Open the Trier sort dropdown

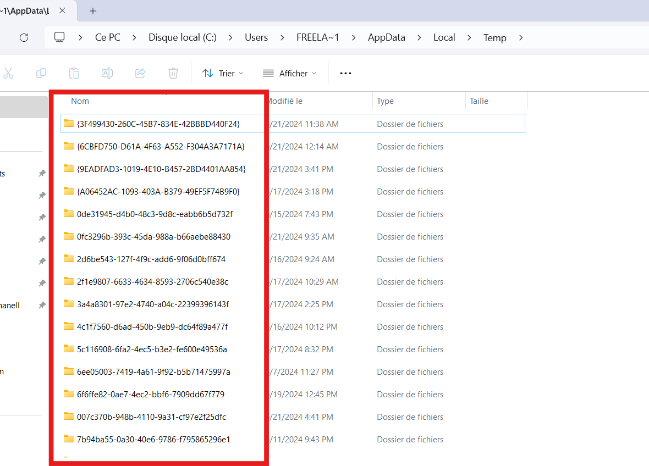click(x=222, y=73)
